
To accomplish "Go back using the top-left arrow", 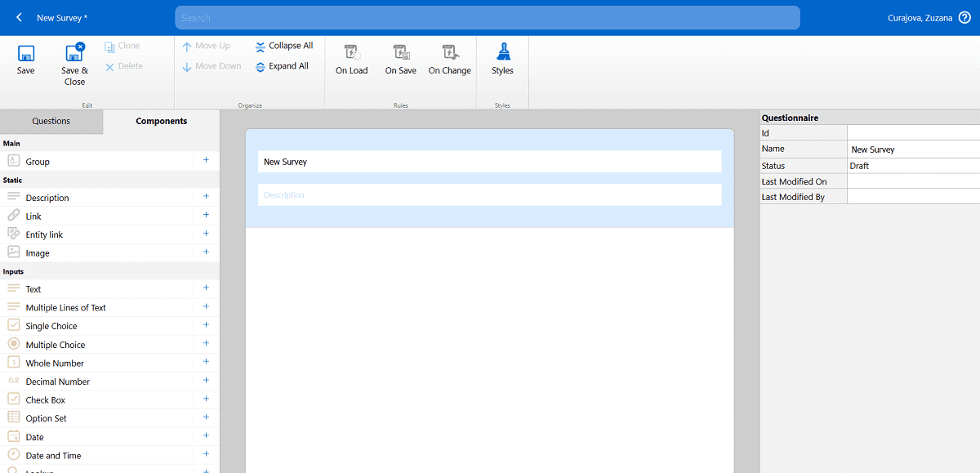I will 19,18.
